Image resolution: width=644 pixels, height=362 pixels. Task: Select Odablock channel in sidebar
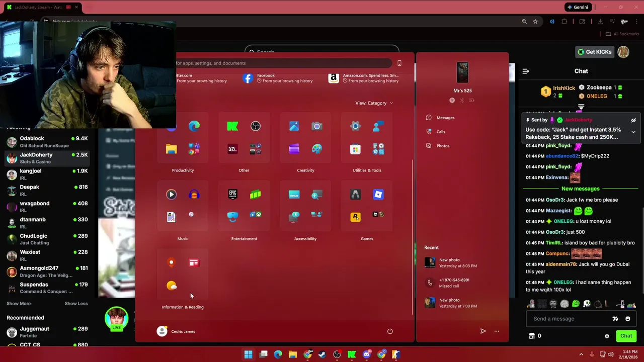[x=47, y=142]
